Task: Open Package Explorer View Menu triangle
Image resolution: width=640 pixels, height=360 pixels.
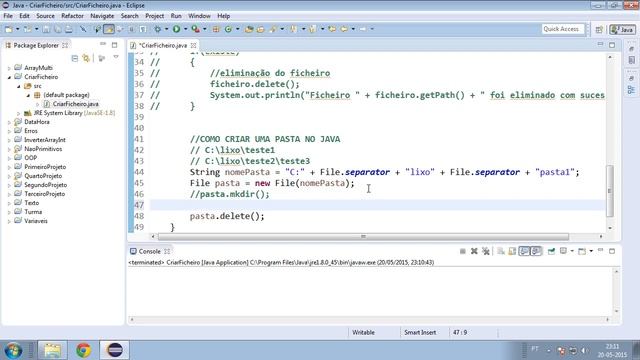Action: (x=116, y=58)
